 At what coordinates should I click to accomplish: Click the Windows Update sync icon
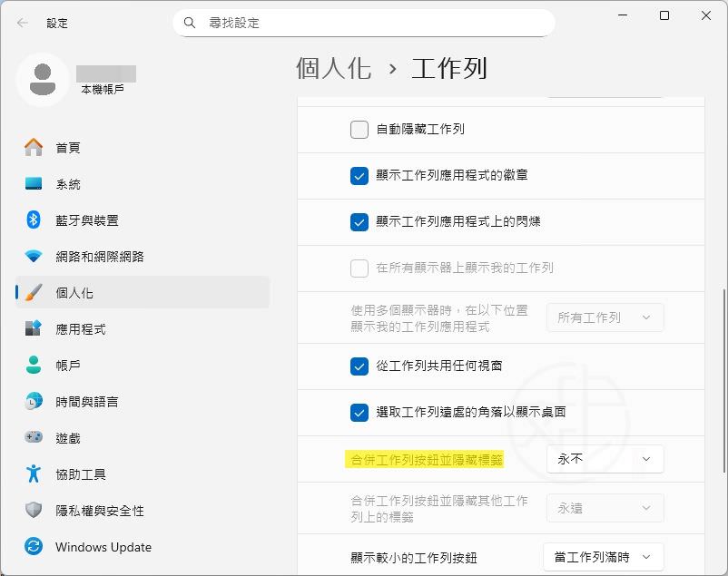pyautogui.click(x=34, y=546)
